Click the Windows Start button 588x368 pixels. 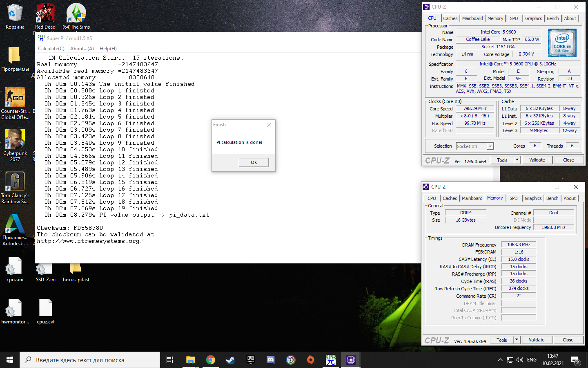click(x=10, y=360)
